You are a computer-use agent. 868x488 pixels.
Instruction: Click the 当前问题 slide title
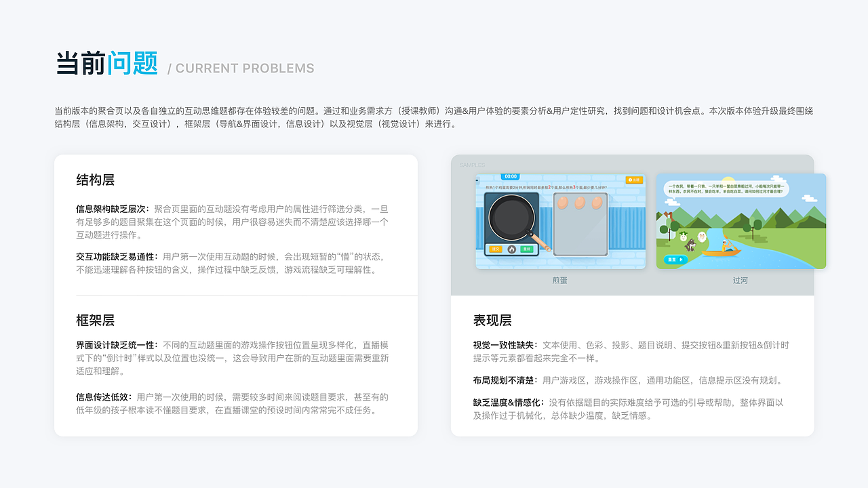pos(106,63)
